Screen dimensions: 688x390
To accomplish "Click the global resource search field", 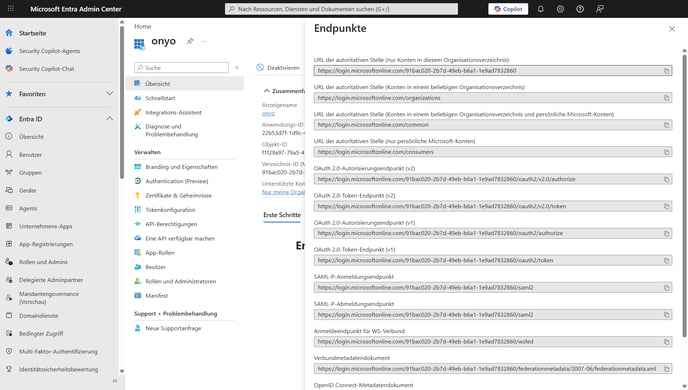I will [x=341, y=9].
